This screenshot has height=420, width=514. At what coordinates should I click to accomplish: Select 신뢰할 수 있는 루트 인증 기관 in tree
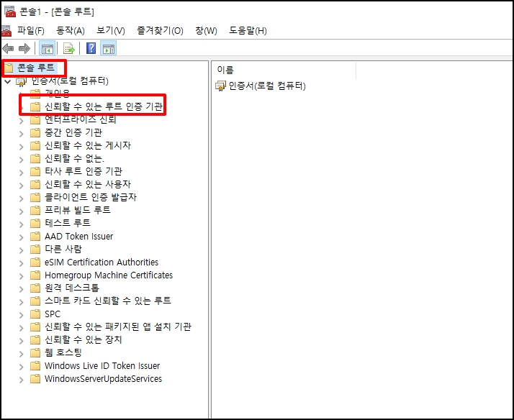click(104, 106)
